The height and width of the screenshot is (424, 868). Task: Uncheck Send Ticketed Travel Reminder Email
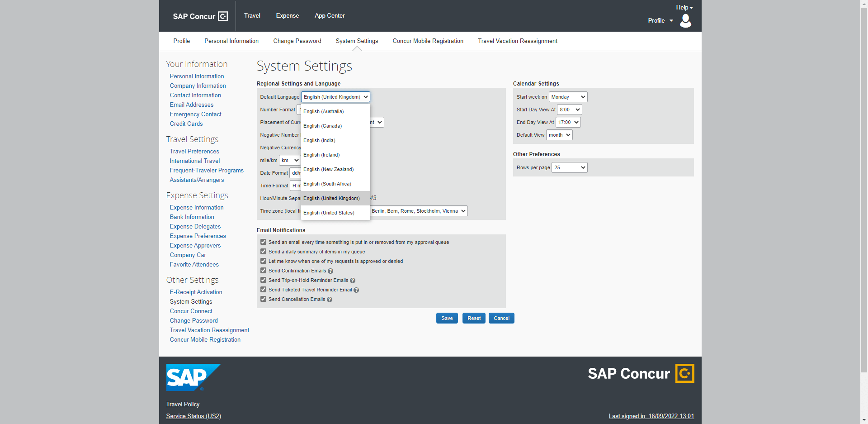[264, 290]
